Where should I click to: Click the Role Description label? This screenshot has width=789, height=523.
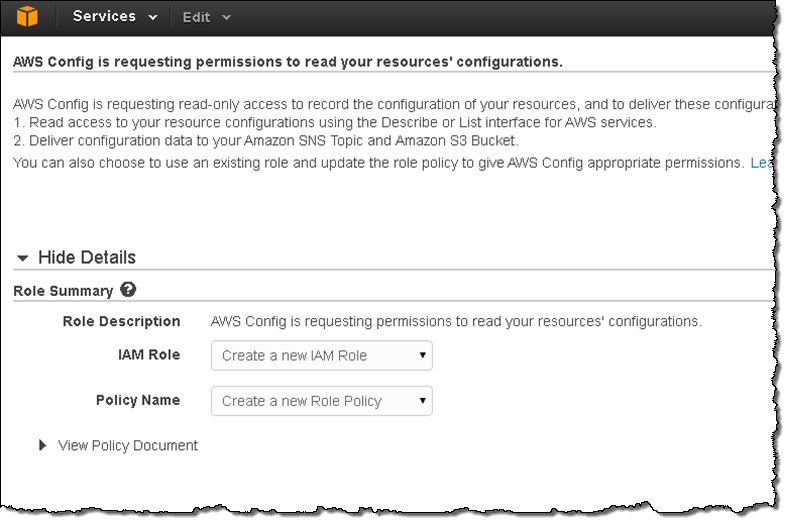click(x=121, y=321)
